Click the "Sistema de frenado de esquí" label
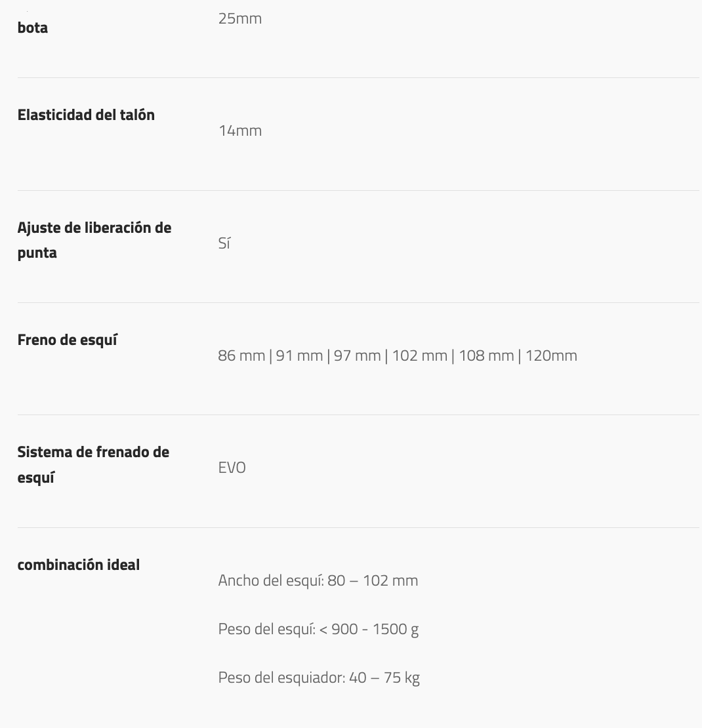The width and height of the screenshot is (702, 728). (93, 464)
